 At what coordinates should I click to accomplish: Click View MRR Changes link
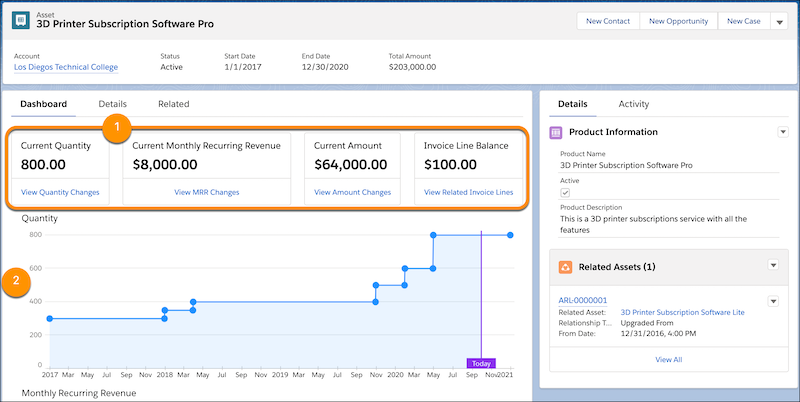coord(207,192)
